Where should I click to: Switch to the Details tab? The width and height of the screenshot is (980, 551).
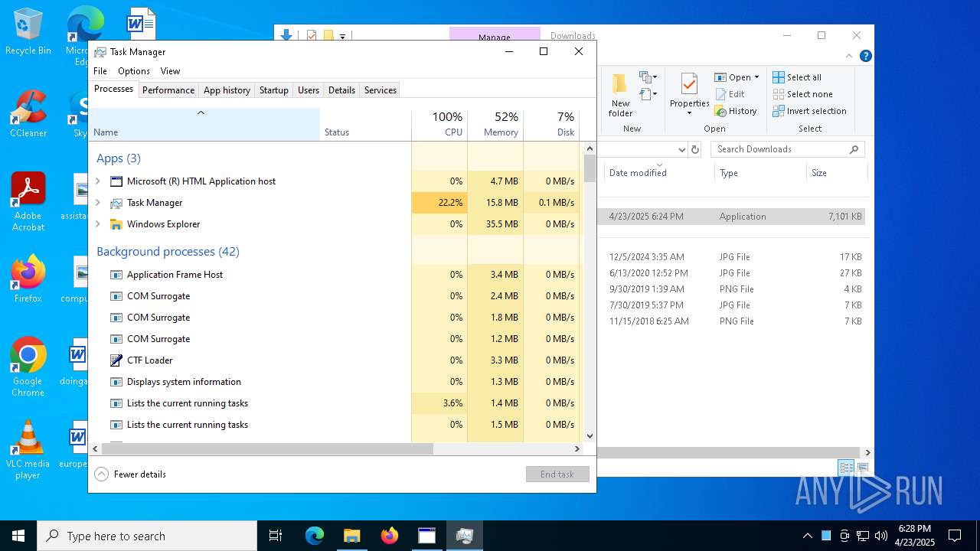coord(341,90)
